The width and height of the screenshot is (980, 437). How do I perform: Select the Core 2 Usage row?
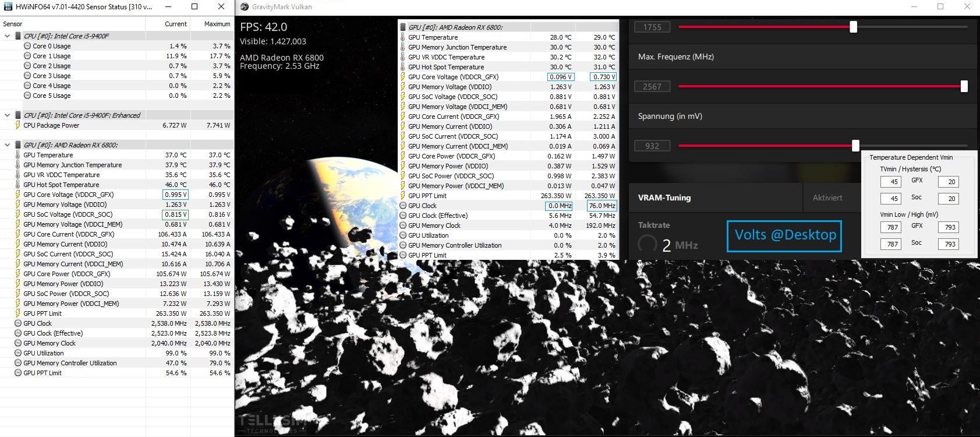(x=116, y=66)
